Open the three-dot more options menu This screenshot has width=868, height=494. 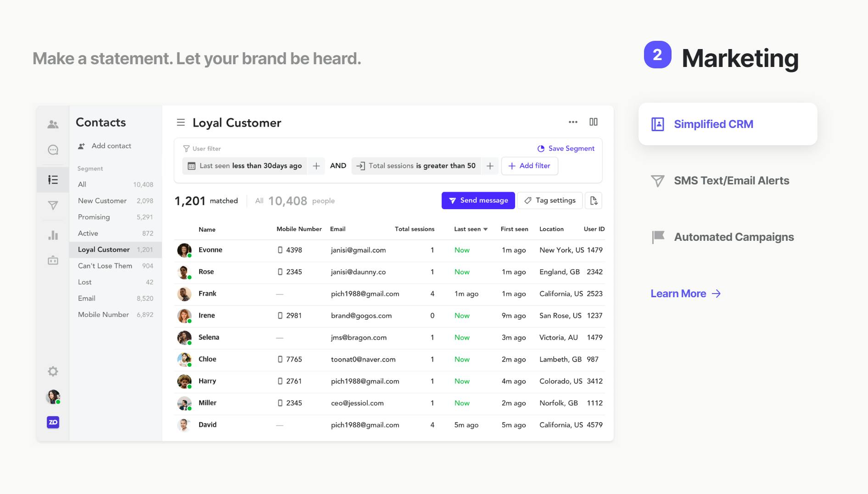(573, 122)
